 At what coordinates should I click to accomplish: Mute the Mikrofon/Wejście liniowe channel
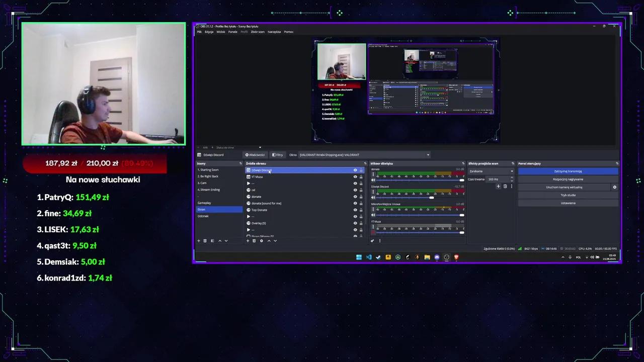point(373,215)
